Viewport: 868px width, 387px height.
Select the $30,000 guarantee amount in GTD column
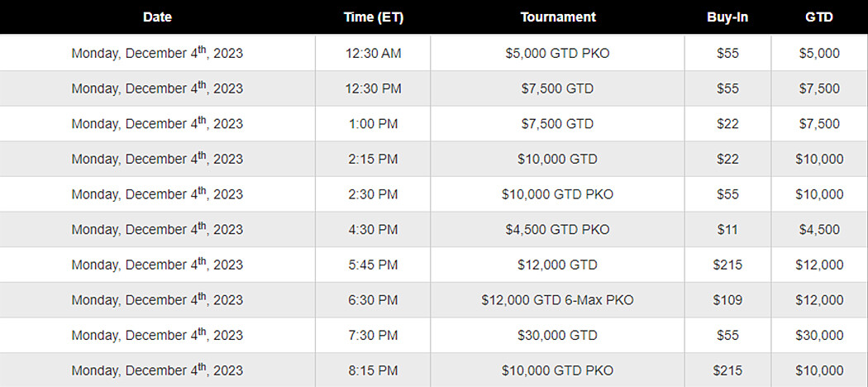pos(819,335)
